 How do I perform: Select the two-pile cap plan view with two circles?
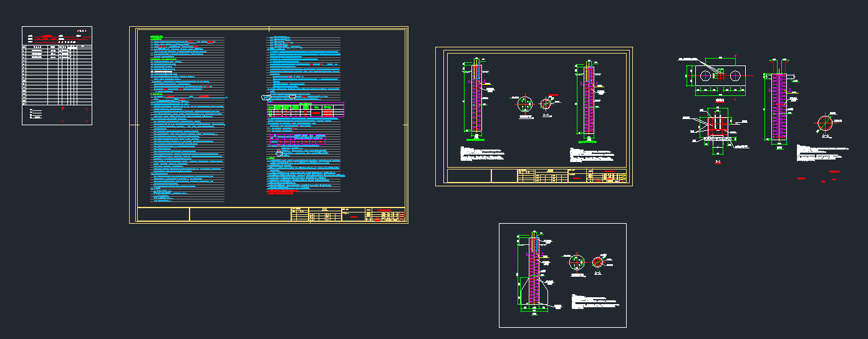720,76
